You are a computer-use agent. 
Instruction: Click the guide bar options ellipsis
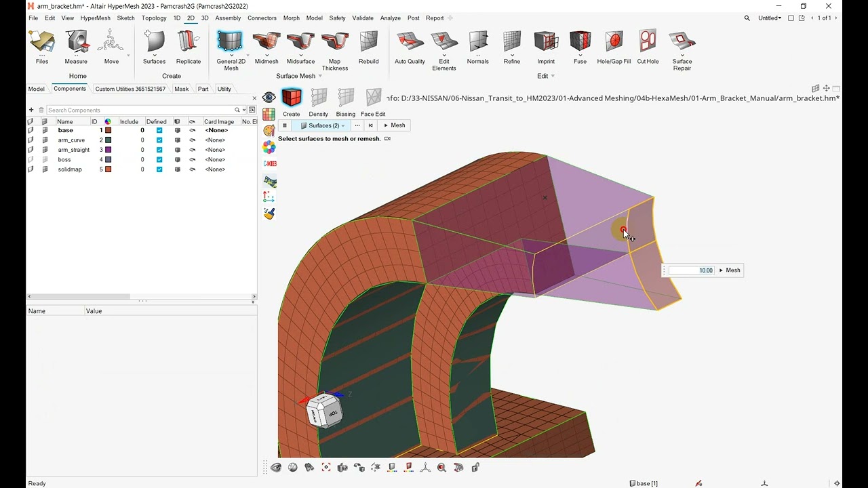coord(357,125)
